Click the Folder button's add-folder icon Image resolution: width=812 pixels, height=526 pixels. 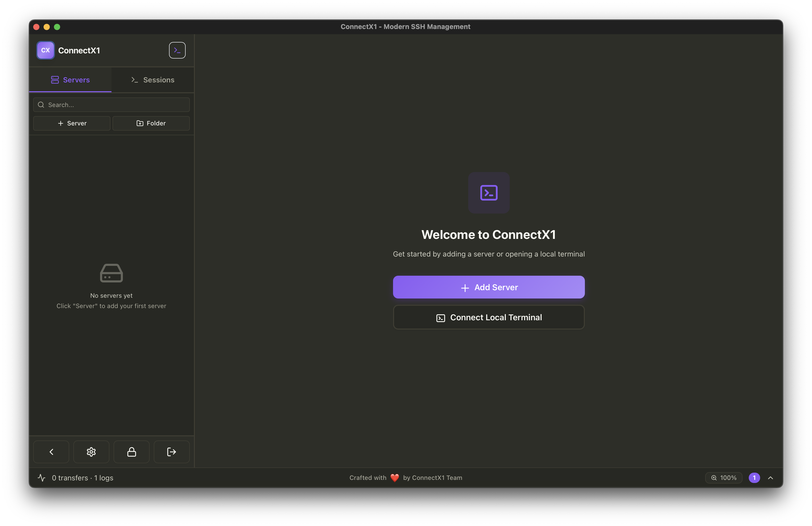tap(139, 123)
